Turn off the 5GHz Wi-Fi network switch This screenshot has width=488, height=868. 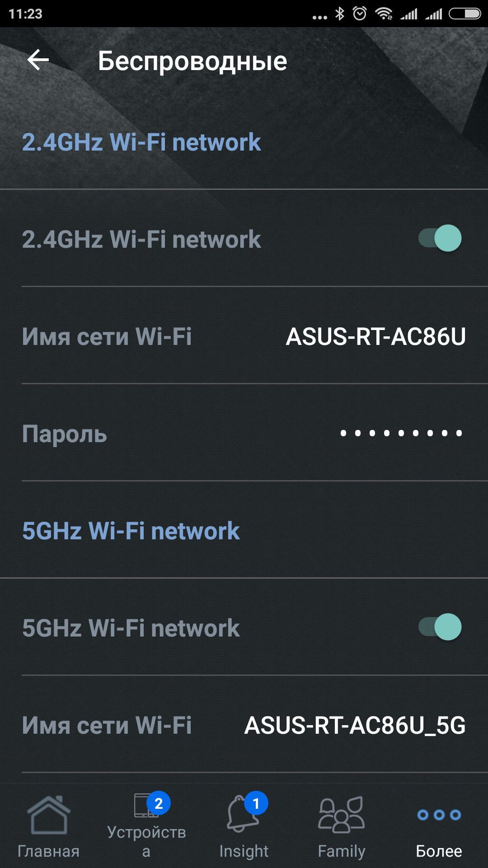coord(440,627)
